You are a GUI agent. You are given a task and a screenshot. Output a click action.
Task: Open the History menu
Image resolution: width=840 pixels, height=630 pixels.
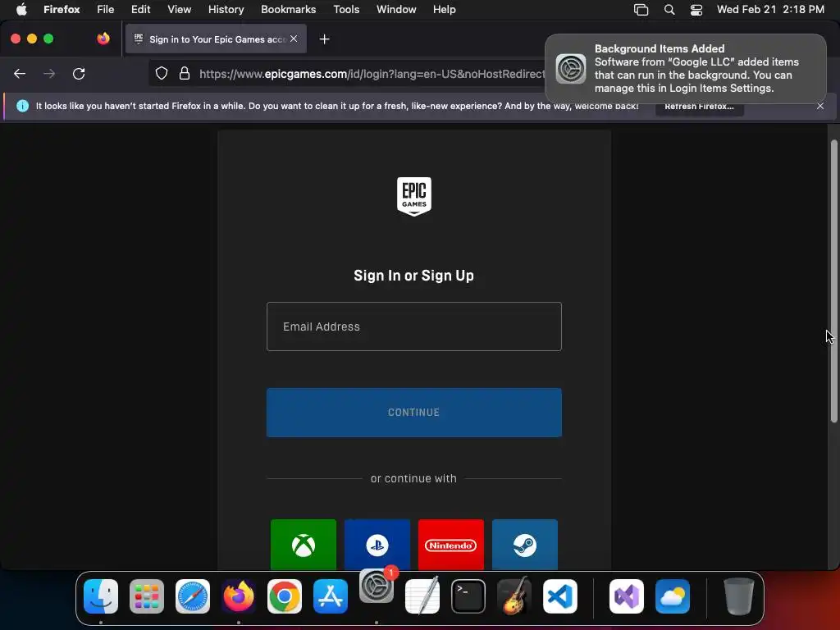pyautogui.click(x=226, y=10)
